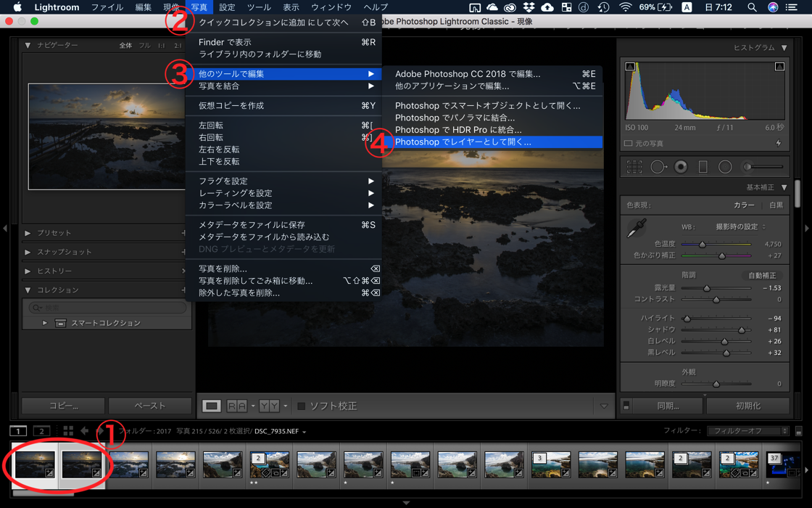This screenshot has width=812, height=508.
Task: Select the red eye correction tool
Action: click(x=681, y=167)
